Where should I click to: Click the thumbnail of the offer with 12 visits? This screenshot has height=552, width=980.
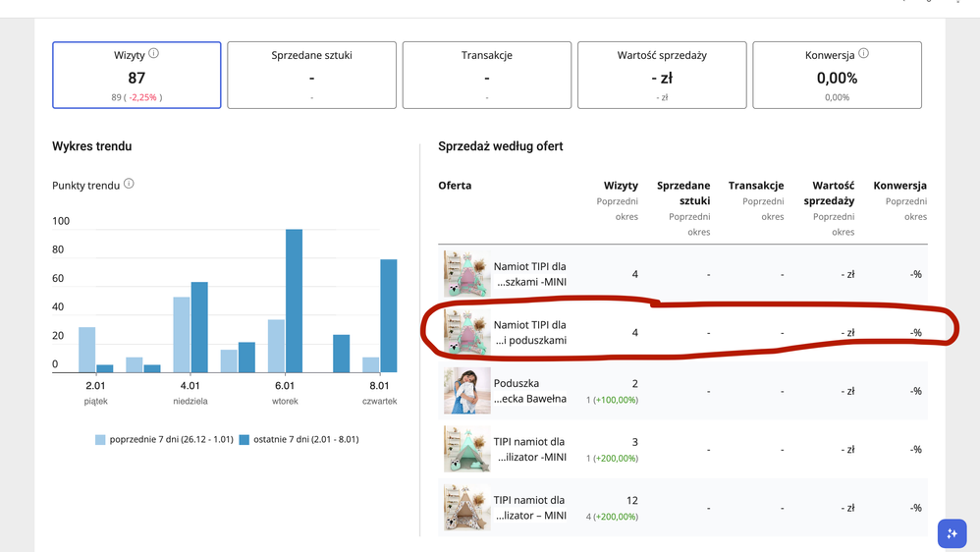point(466,508)
